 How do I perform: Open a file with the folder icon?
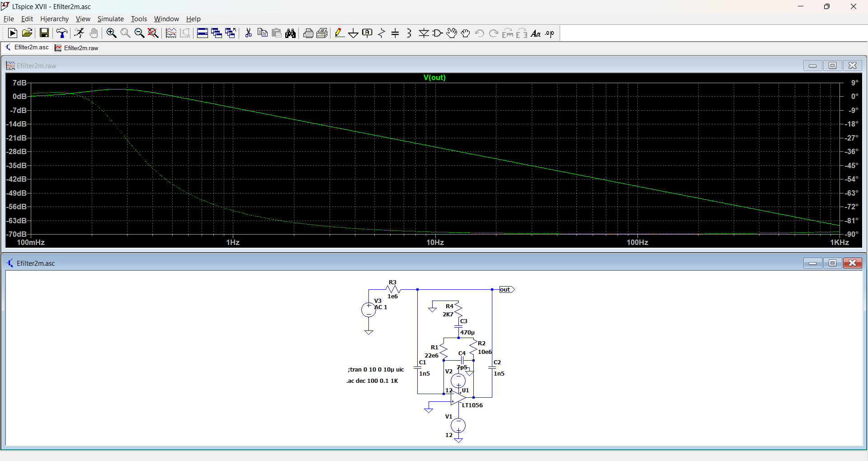[x=27, y=33]
